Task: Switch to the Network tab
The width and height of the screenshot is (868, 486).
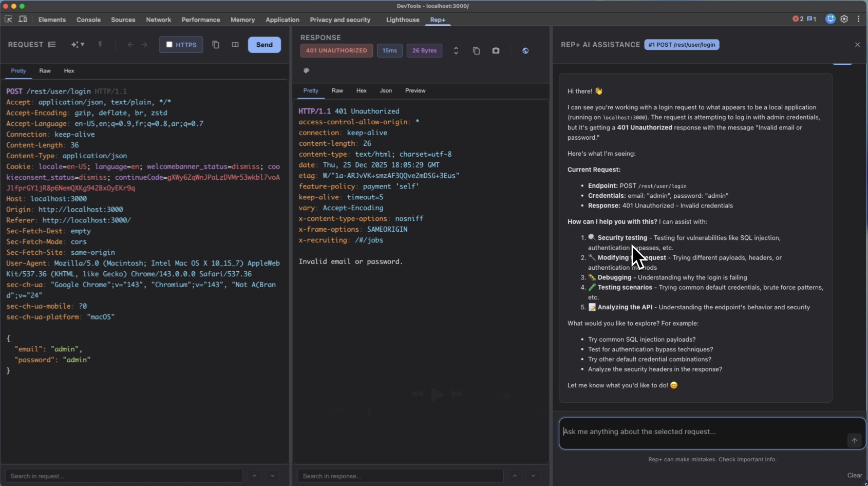Action: click(158, 20)
